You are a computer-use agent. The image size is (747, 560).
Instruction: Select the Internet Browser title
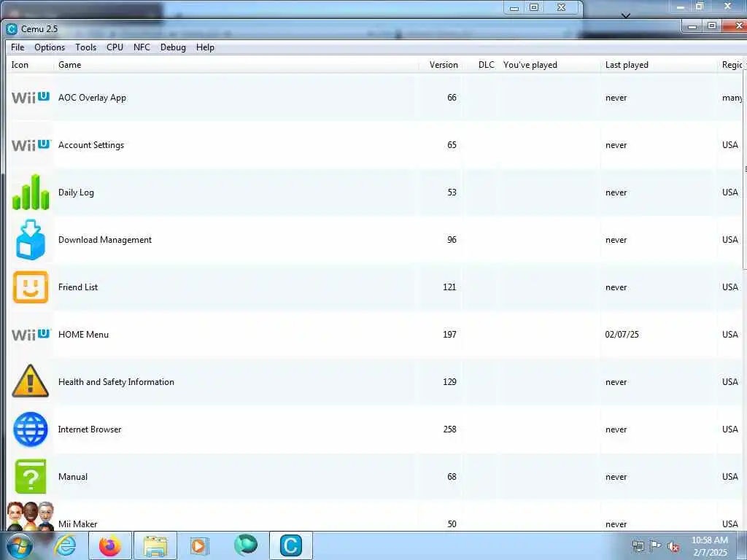pyautogui.click(x=90, y=429)
